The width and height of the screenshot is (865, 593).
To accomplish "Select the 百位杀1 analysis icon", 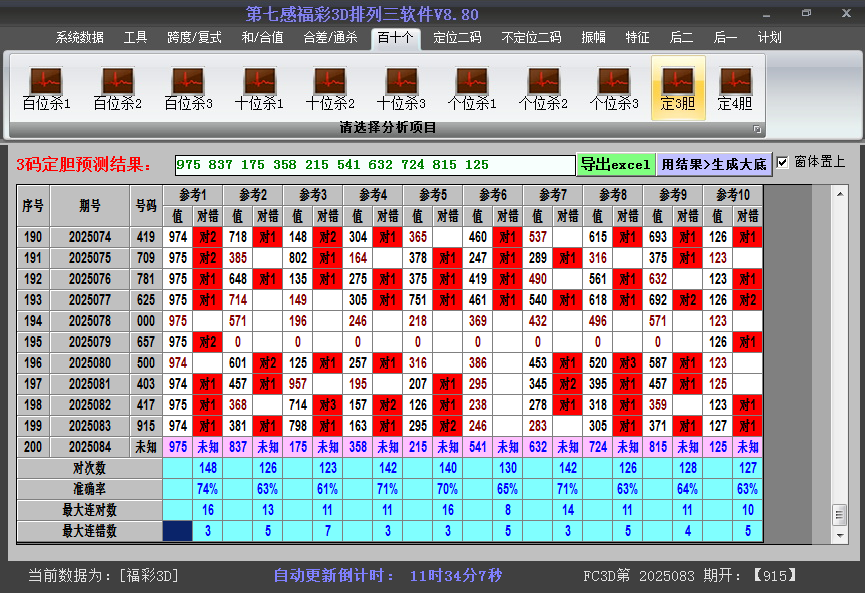I will click(x=46, y=88).
